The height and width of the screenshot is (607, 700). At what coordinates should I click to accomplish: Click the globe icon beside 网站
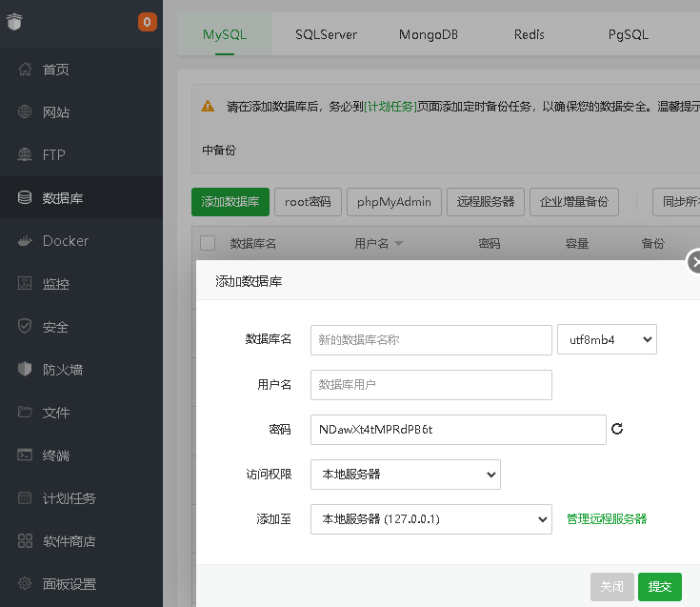pyautogui.click(x=25, y=111)
